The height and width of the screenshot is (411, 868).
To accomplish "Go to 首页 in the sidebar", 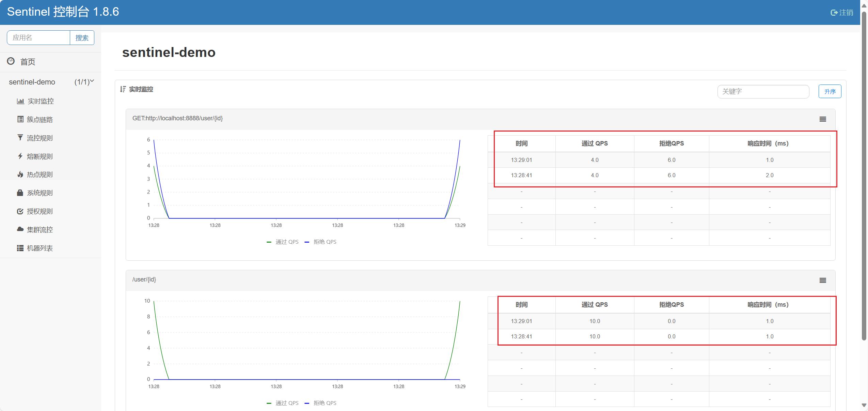I will tap(28, 62).
